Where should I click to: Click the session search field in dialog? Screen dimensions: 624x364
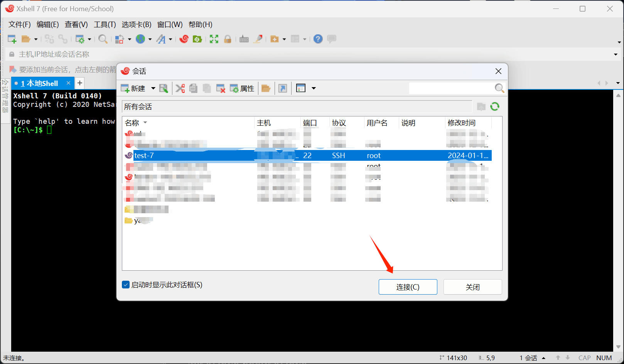(x=451, y=88)
